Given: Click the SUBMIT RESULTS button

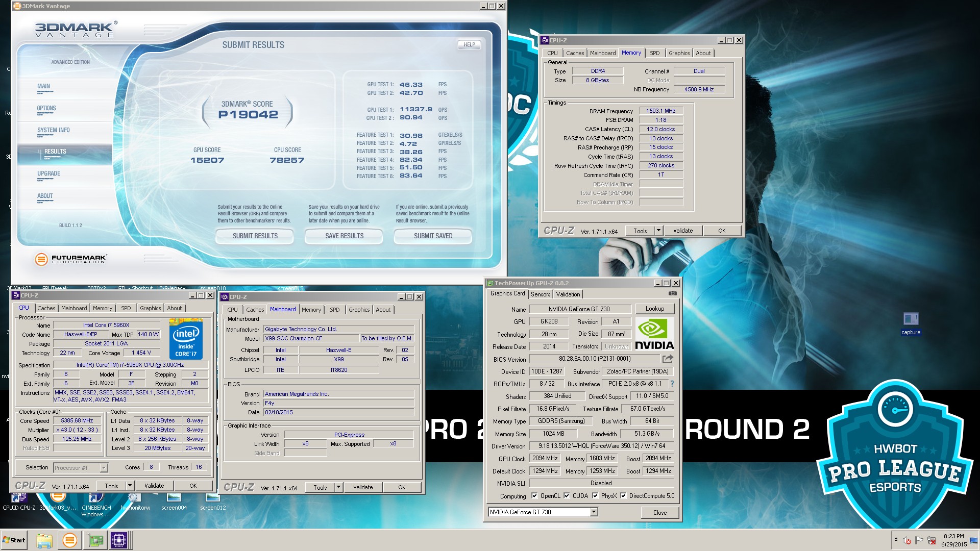Looking at the screenshot, I should (255, 236).
